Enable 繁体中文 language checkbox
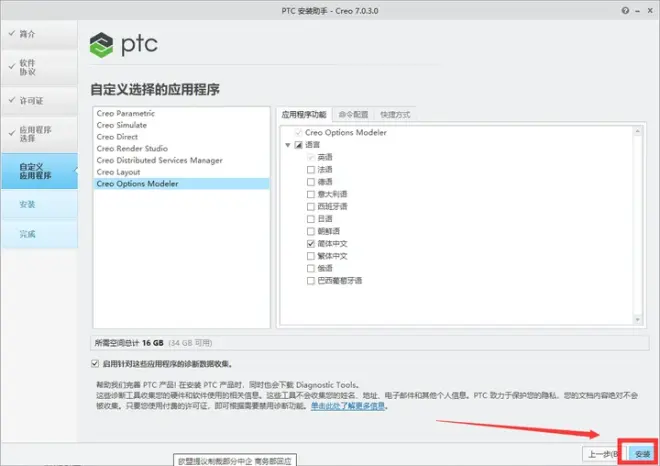The height and width of the screenshot is (466, 660). (x=311, y=256)
